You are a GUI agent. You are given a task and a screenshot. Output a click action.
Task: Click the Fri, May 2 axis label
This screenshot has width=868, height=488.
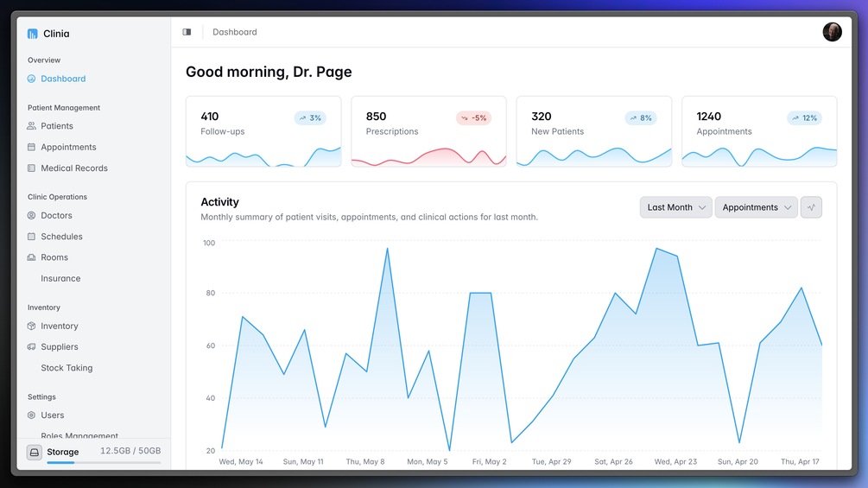(490, 461)
